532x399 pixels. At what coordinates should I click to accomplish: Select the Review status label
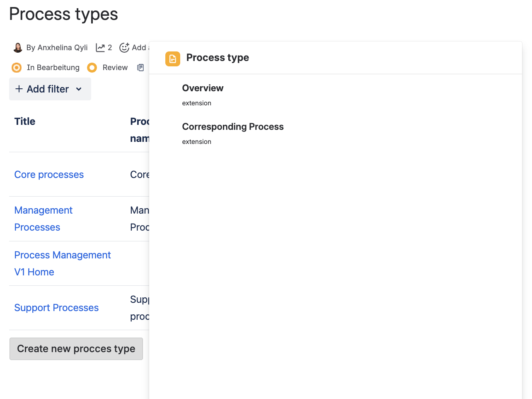(x=115, y=68)
